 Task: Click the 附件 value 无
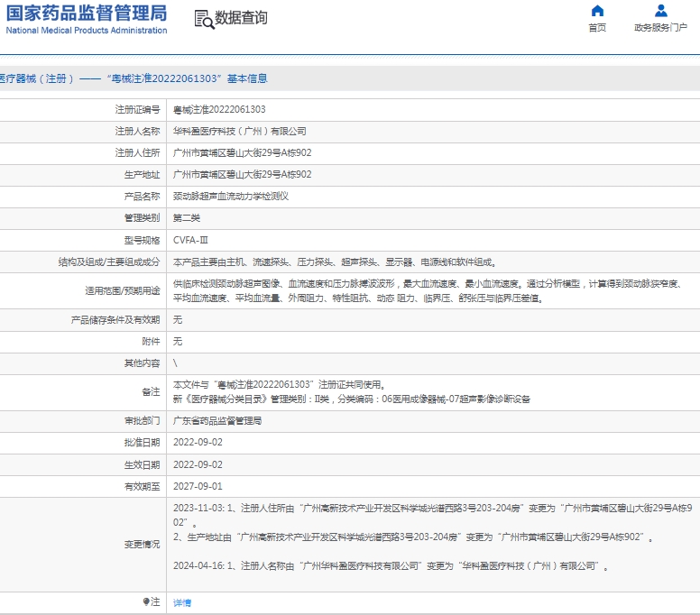click(x=178, y=342)
